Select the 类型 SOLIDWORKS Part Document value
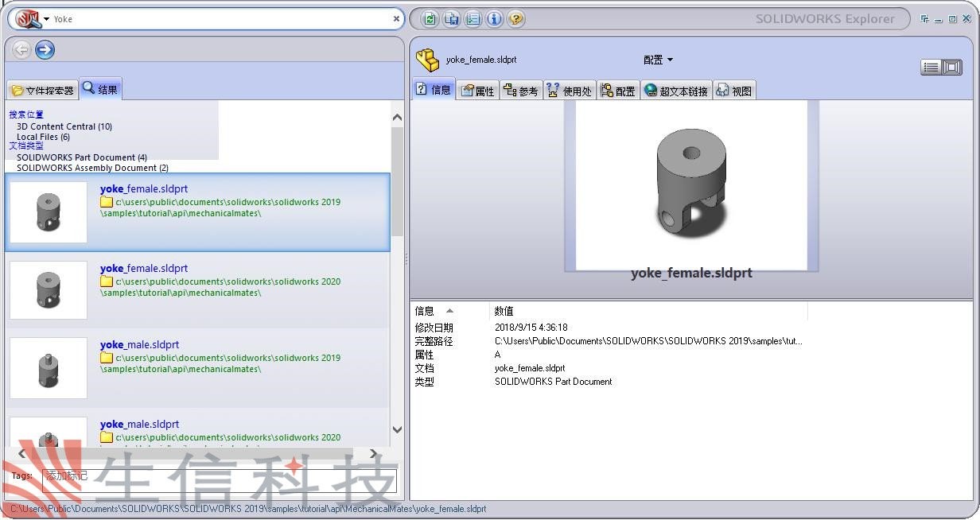Screen dimensions: 980x520 click(x=554, y=382)
